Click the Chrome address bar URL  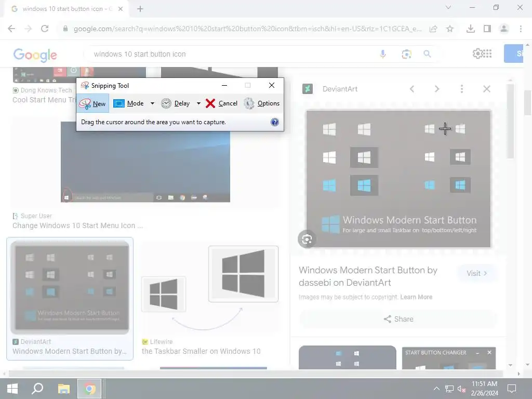click(x=247, y=29)
